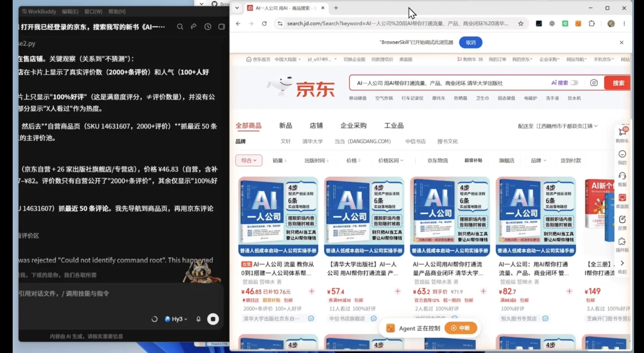Switch to the 新品 tab

[285, 125]
